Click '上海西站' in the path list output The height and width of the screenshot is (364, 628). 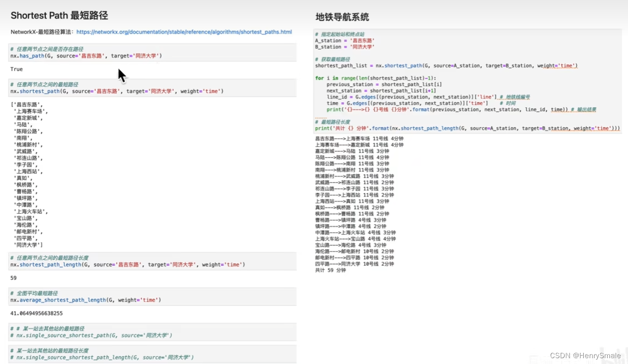(x=29, y=172)
